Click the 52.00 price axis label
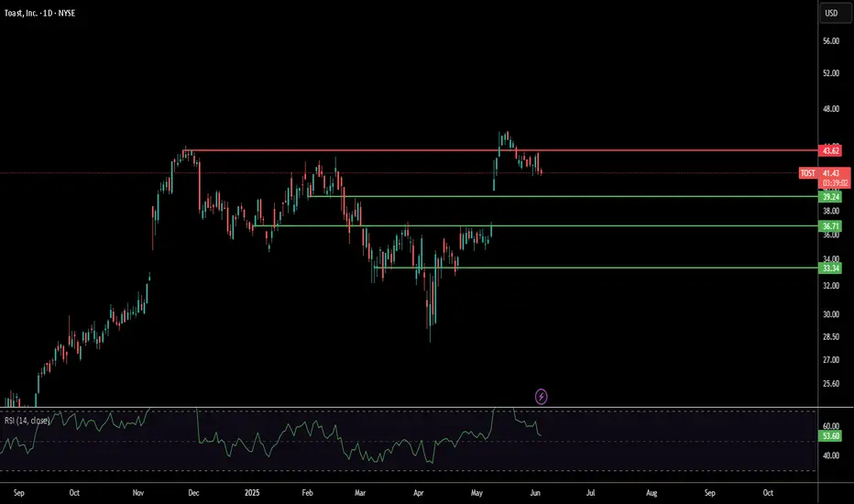854x504 pixels. click(831, 73)
